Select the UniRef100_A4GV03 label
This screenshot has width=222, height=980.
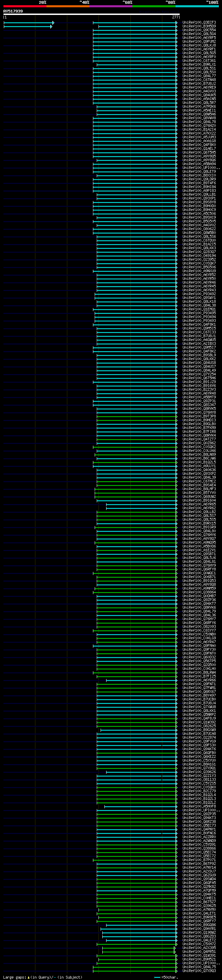[199, 91]
